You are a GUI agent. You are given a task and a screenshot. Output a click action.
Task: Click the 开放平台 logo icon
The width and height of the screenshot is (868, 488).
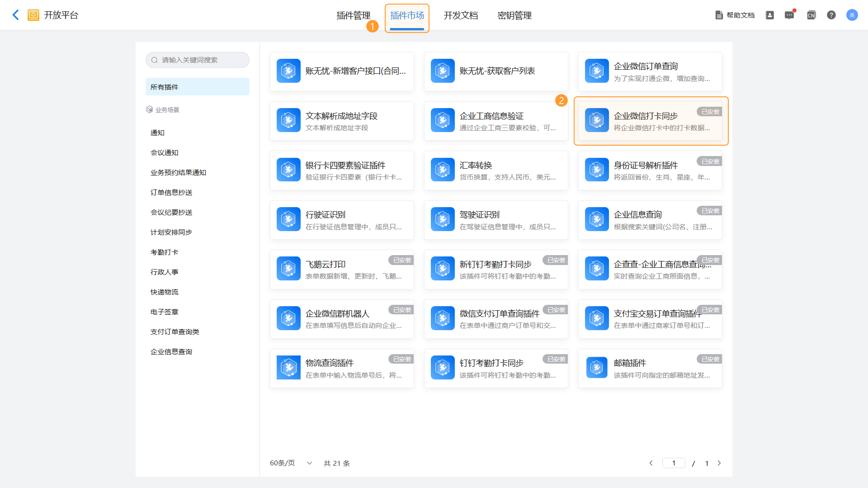tap(33, 15)
